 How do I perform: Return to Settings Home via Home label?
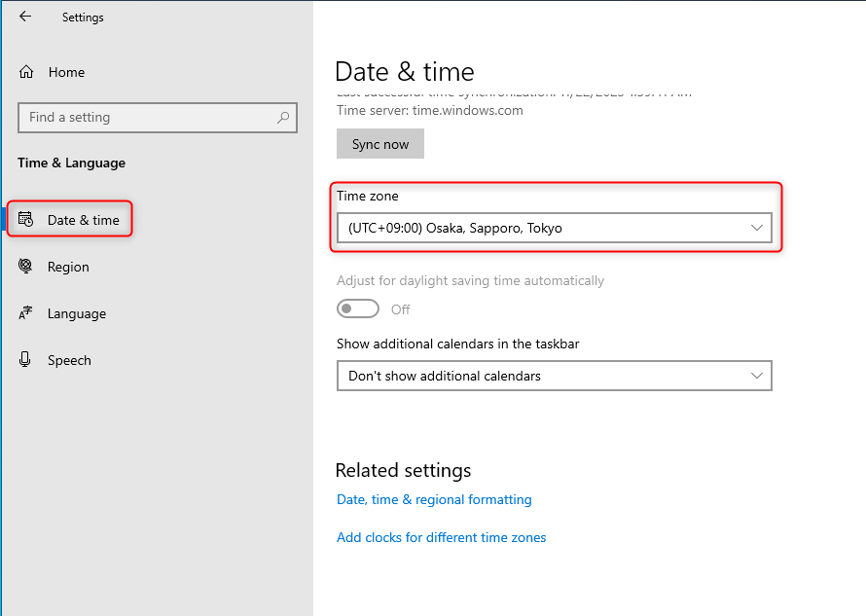(x=66, y=72)
